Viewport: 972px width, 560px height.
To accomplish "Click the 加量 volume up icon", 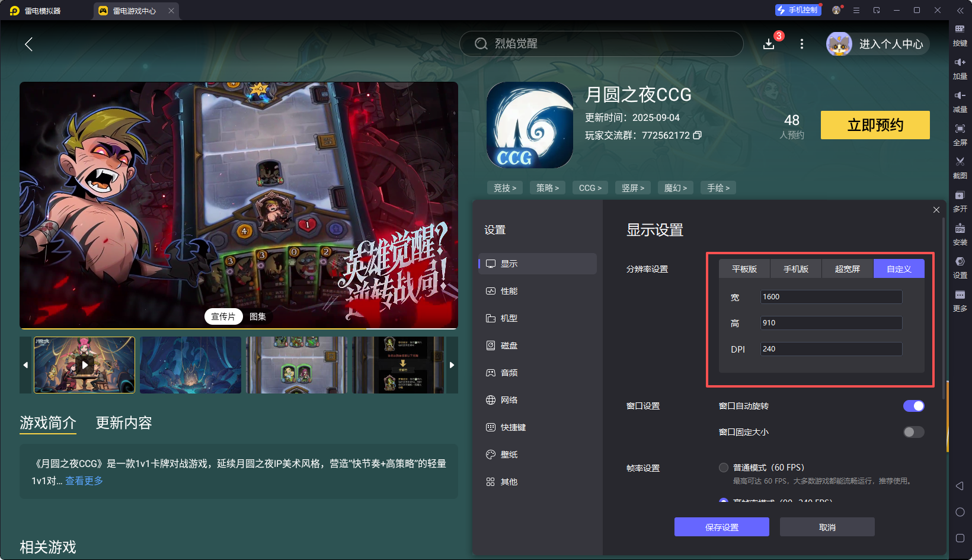I will pyautogui.click(x=960, y=69).
